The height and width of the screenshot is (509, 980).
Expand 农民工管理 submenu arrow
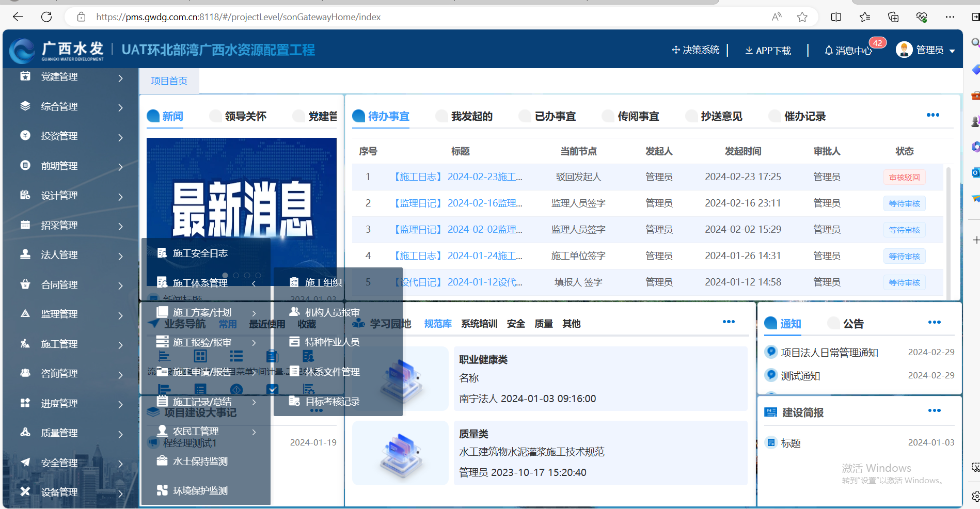tap(254, 432)
